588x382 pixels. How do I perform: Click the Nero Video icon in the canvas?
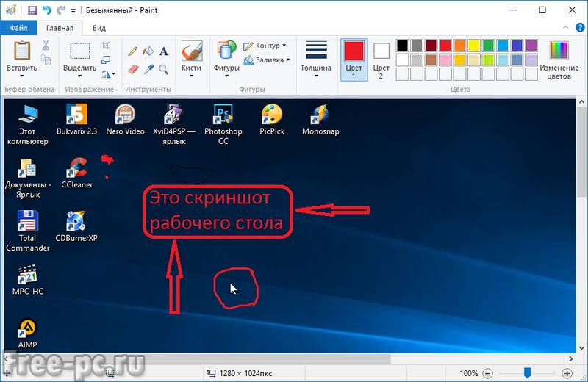[125, 115]
